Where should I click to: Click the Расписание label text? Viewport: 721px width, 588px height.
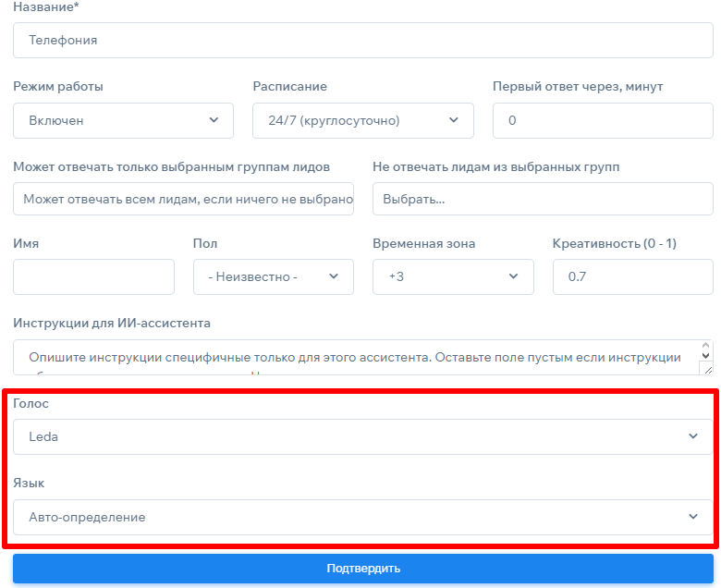pyautogui.click(x=289, y=86)
